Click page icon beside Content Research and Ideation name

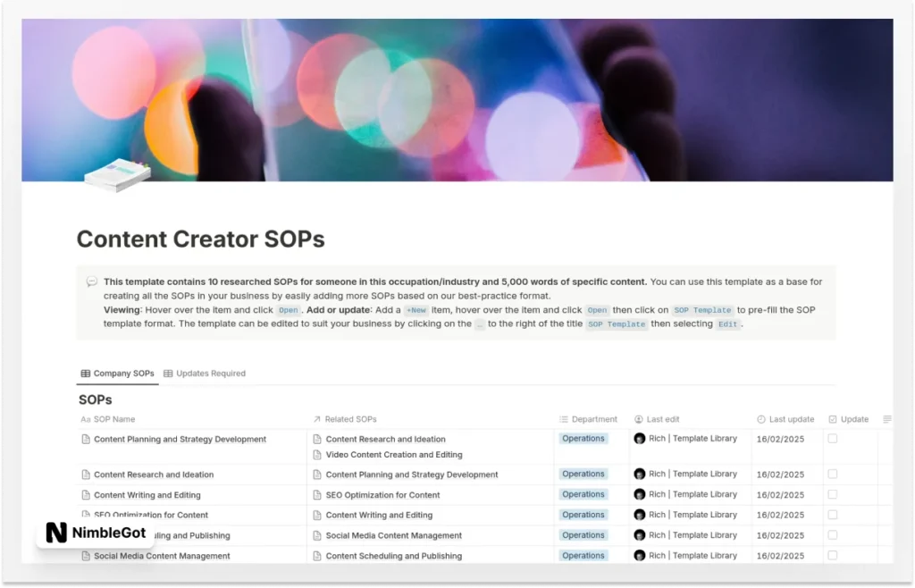pyautogui.click(x=86, y=475)
